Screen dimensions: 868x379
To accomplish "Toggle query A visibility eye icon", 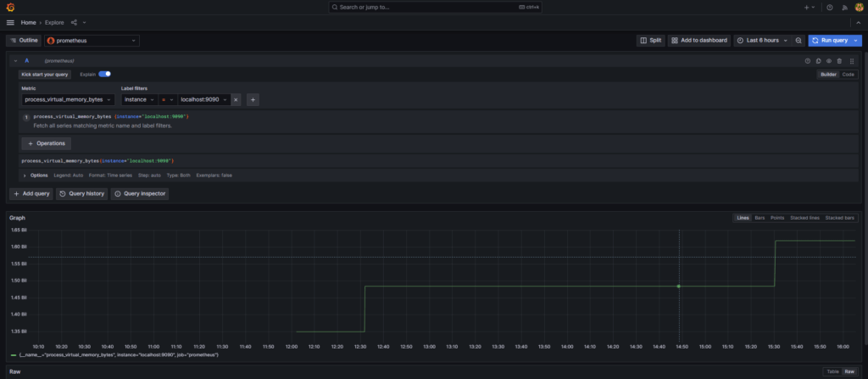I will pos(829,61).
